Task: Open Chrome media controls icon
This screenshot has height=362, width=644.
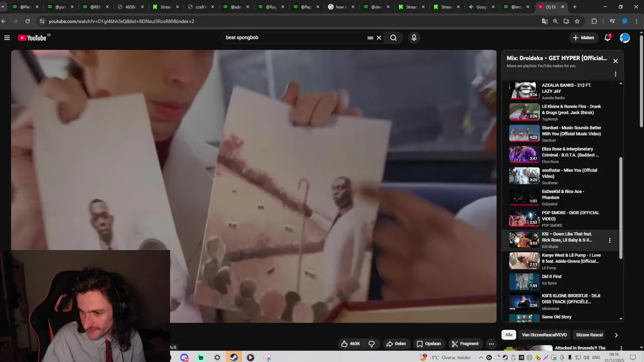Action: click(x=612, y=21)
